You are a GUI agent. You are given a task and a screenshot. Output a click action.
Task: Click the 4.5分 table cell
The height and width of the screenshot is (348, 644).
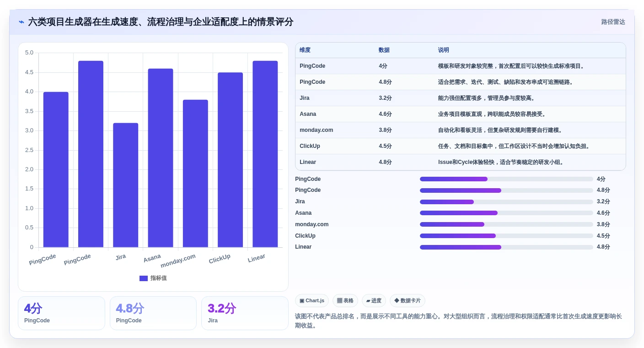pos(385,146)
